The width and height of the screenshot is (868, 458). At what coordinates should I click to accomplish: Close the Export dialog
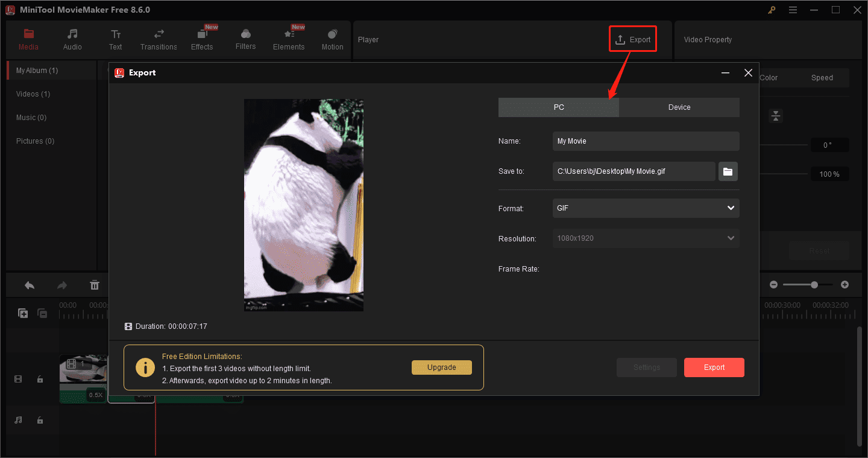[748, 72]
